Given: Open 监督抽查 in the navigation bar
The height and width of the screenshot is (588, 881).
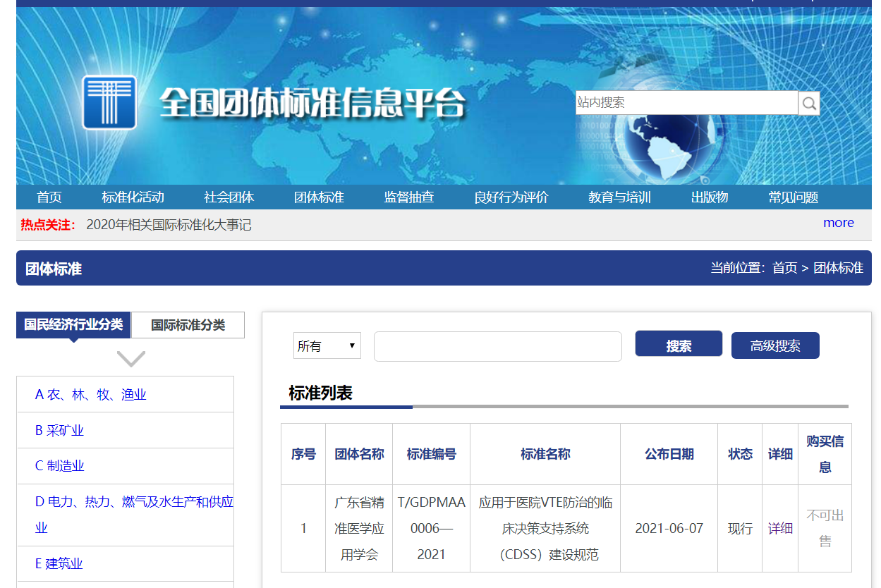Looking at the screenshot, I should point(409,197).
